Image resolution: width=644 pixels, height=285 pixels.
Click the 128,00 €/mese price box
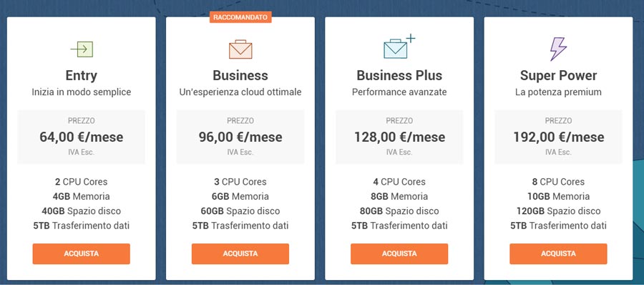399,137
